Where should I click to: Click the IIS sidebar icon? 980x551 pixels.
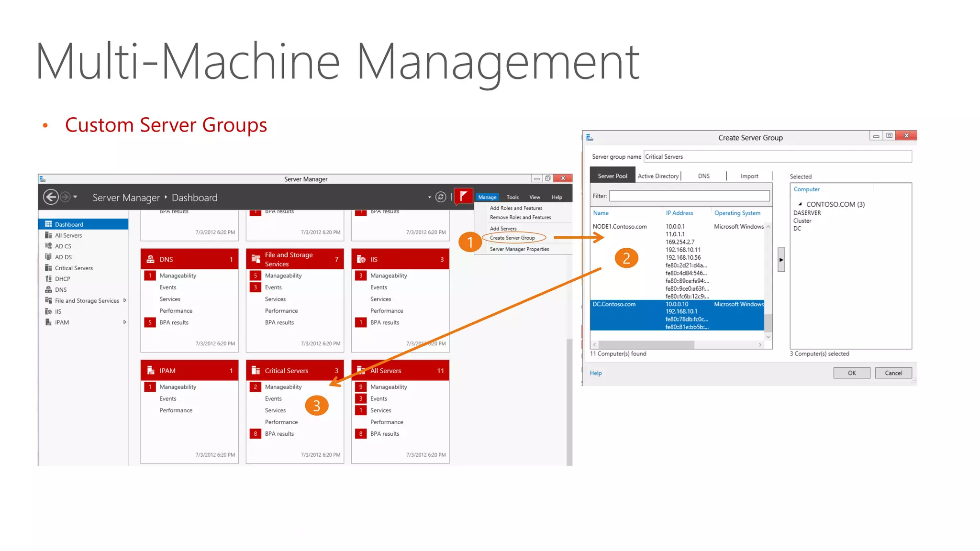pyautogui.click(x=48, y=311)
